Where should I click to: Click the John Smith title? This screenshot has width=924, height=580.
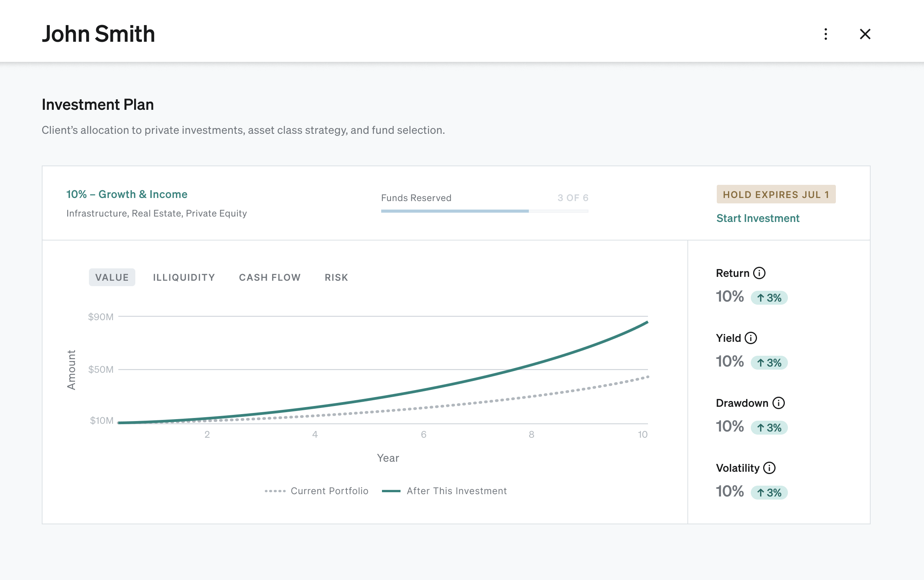[98, 34]
